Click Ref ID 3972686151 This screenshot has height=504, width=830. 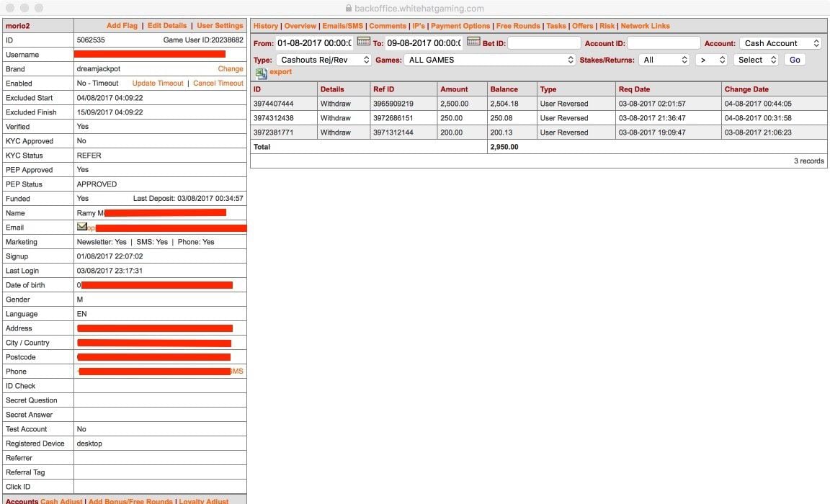(393, 118)
